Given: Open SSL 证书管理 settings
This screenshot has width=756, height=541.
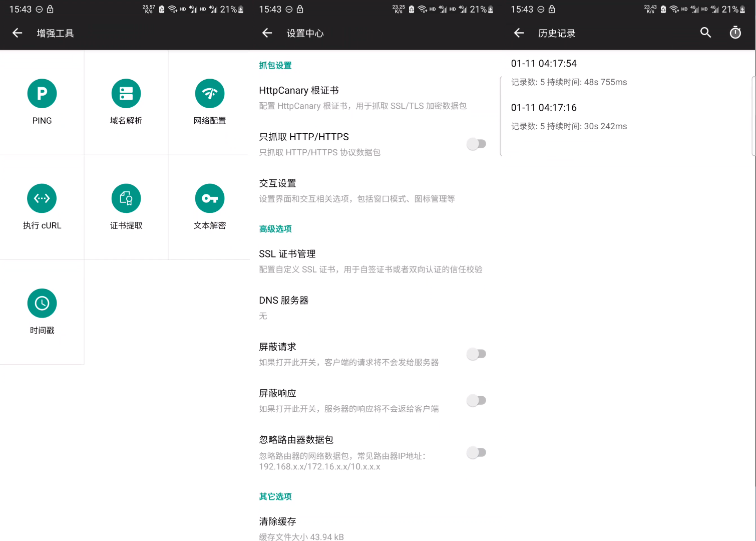Looking at the screenshot, I should pos(370,261).
